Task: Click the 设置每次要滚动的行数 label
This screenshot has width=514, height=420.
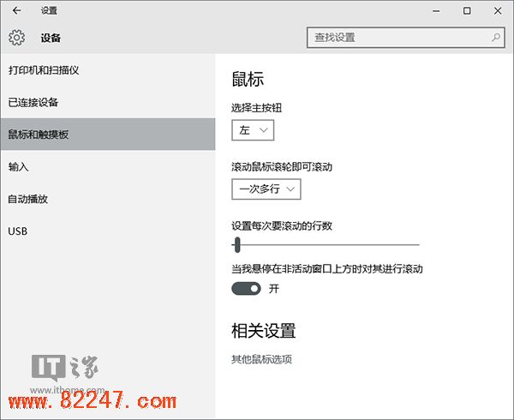Action: pos(282,225)
